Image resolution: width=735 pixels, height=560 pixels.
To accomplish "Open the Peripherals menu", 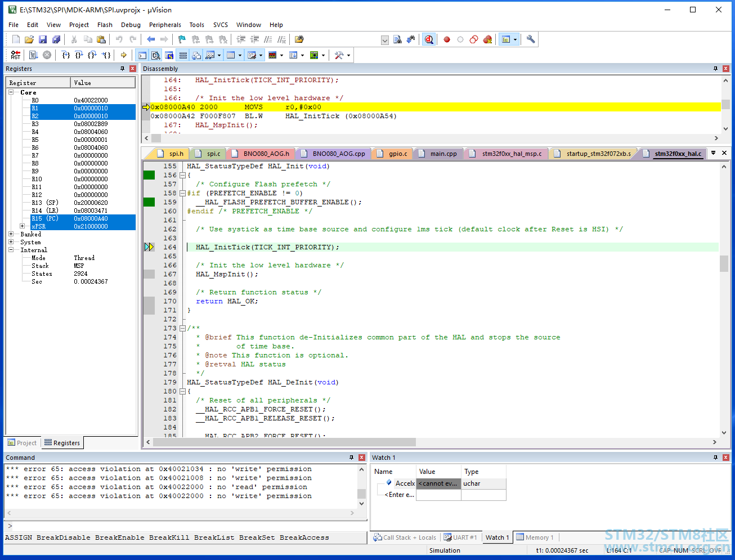I will 165,25.
